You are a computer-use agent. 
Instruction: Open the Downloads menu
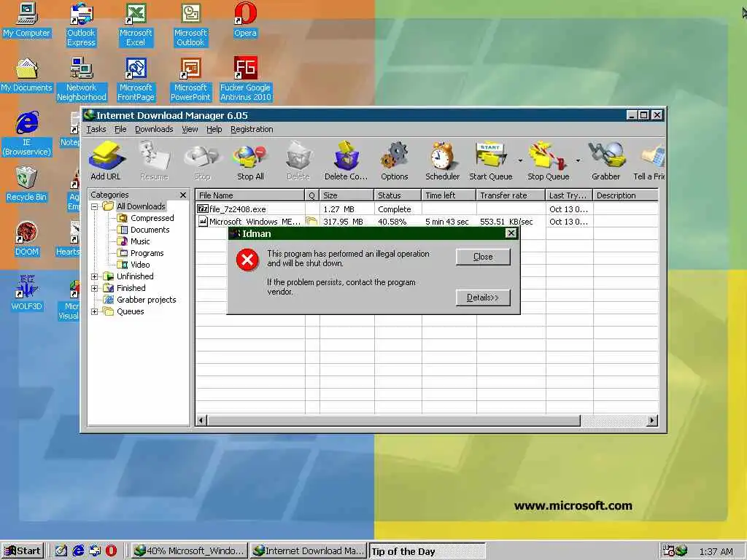154,129
